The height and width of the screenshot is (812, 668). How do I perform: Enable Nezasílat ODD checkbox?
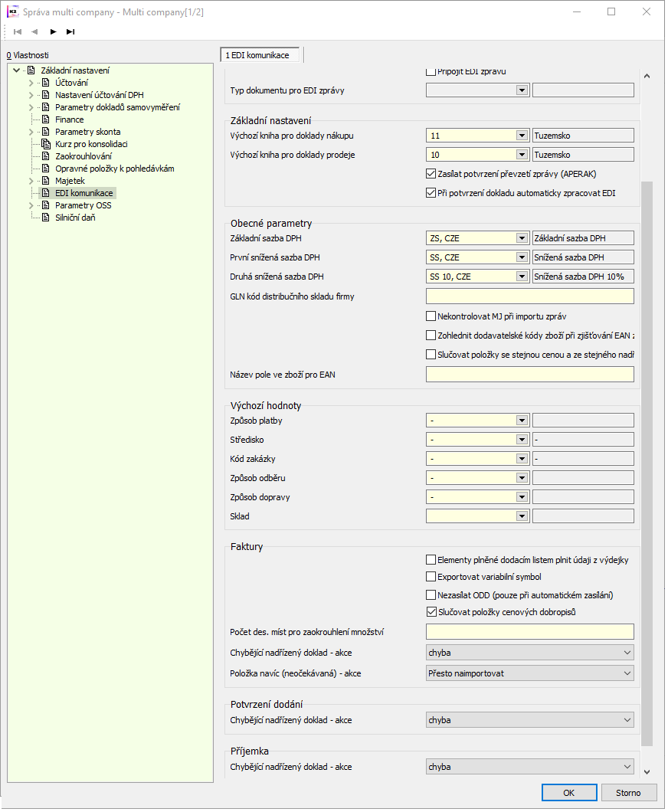coord(431,594)
